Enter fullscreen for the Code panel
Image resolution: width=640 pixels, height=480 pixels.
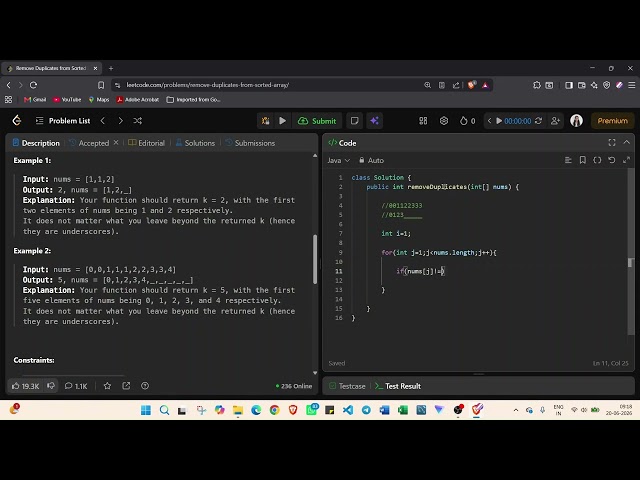[x=612, y=142]
